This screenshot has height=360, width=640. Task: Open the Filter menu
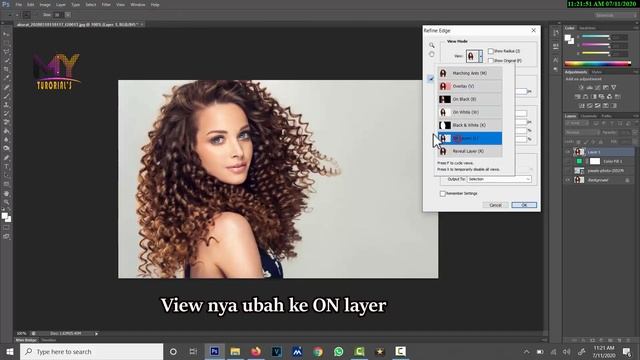click(106, 4)
